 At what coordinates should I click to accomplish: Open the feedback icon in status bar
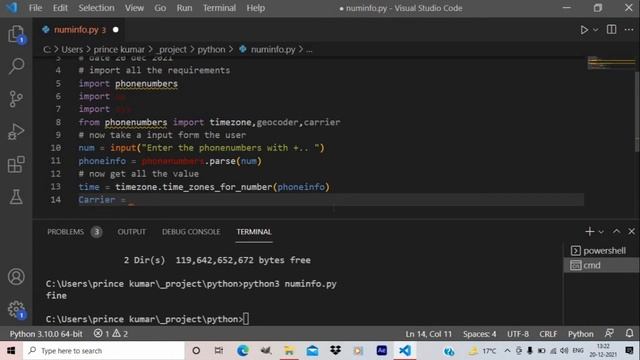(609, 333)
